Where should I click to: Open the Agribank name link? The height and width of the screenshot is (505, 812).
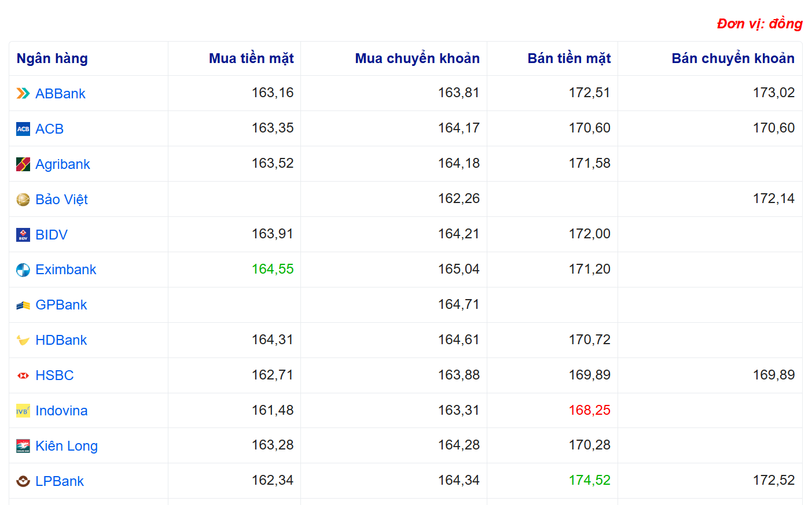[x=63, y=164]
